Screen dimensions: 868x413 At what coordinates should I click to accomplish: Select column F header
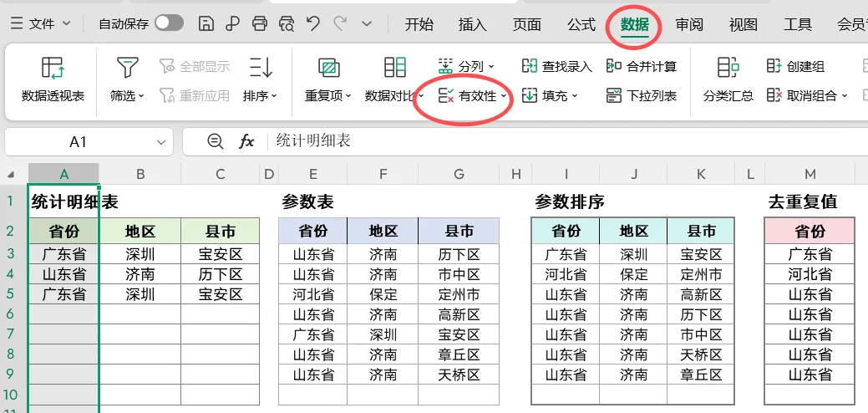click(383, 175)
